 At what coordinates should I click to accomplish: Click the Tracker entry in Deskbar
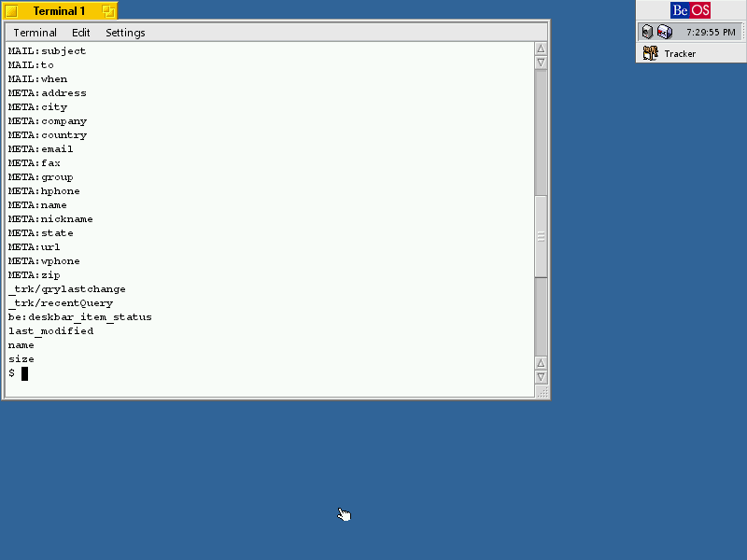point(691,53)
